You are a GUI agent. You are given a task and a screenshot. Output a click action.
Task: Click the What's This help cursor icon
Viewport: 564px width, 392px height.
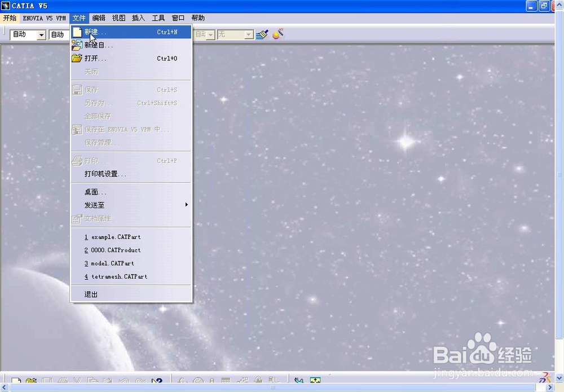click(x=157, y=381)
